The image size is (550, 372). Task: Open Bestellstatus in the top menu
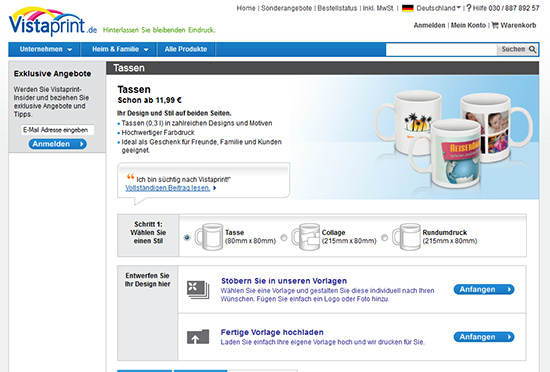click(337, 8)
